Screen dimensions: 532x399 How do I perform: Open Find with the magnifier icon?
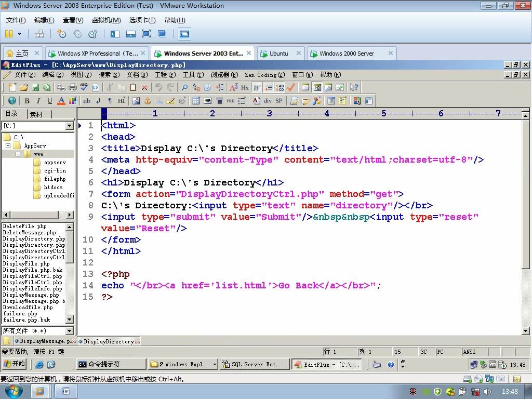[184, 87]
